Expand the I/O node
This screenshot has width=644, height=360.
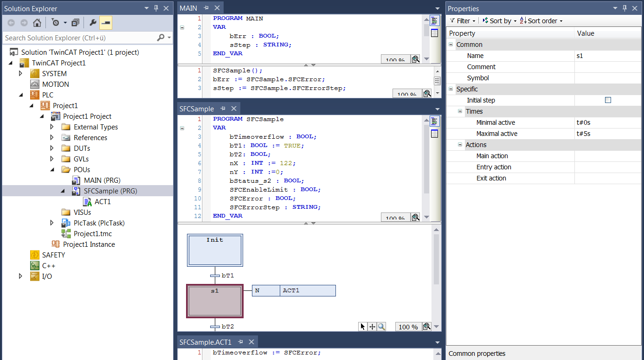pyautogui.click(x=20, y=276)
